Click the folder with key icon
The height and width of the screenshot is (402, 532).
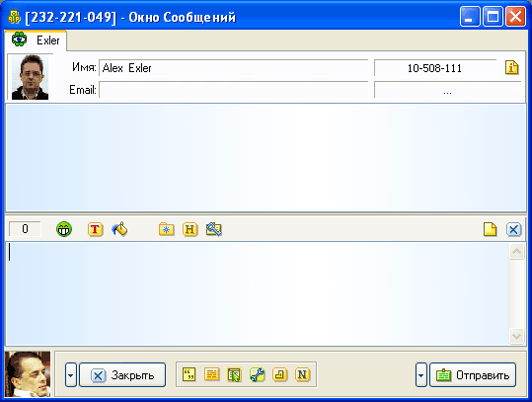click(214, 229)
